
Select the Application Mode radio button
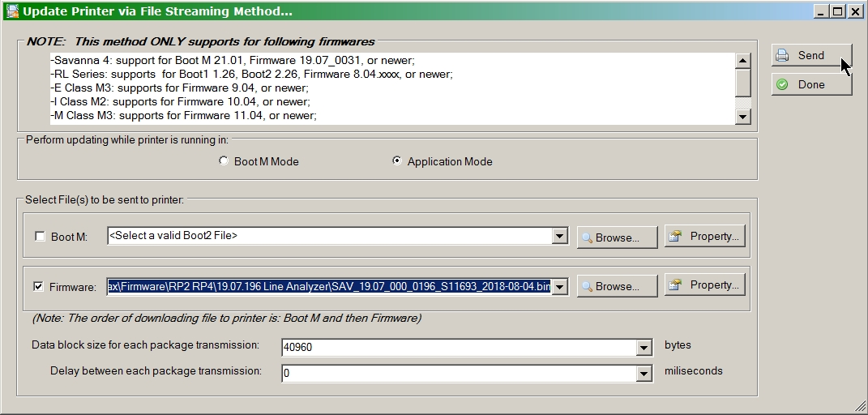coord(397,161)
